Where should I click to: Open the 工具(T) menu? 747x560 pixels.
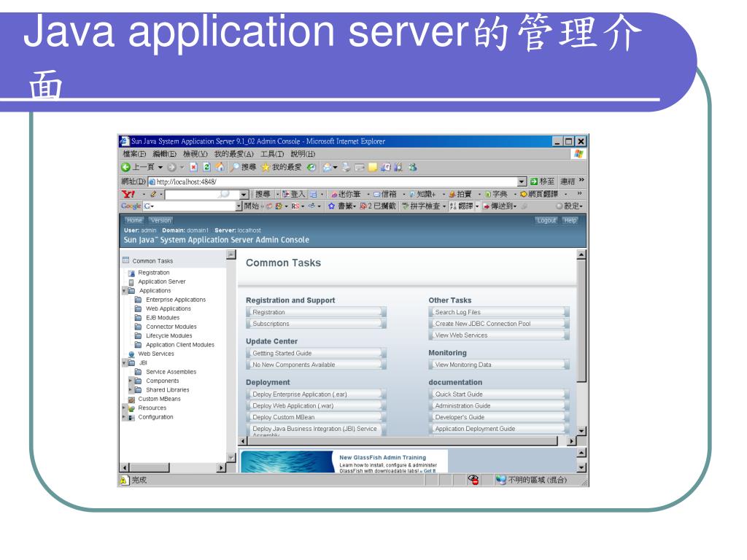[x=272, y=154]
